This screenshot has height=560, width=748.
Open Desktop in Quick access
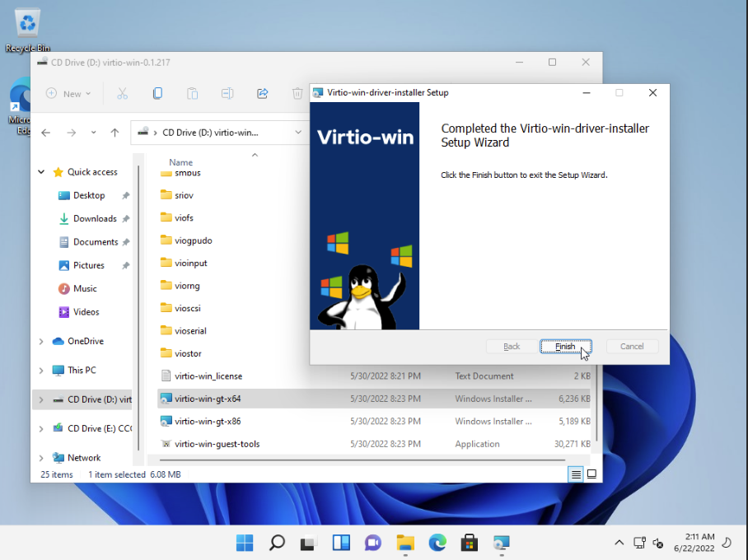pos(89,195)
